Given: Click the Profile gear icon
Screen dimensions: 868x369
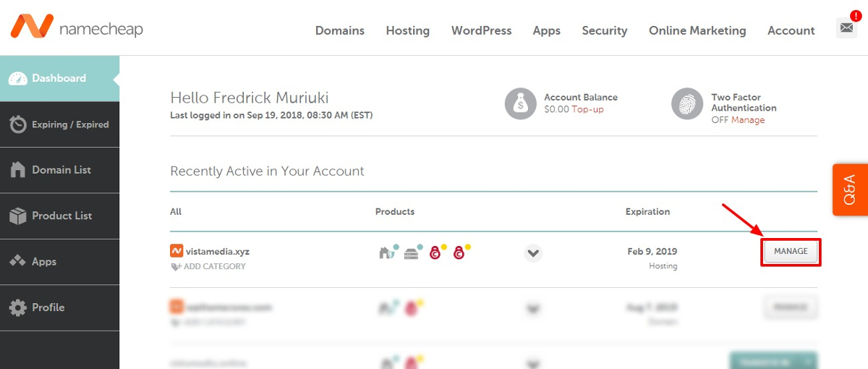Looking at the screenshot, I should tap(19, 307).
